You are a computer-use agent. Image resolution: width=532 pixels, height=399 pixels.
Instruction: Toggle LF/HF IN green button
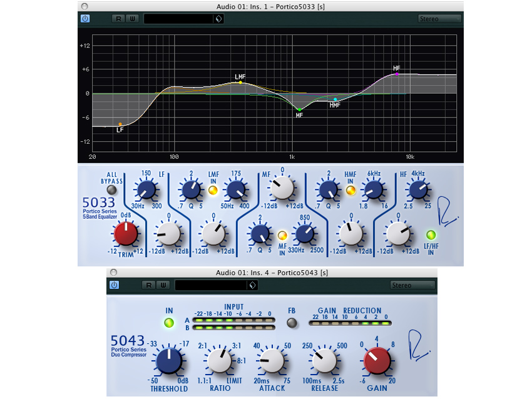pos(431,235)
